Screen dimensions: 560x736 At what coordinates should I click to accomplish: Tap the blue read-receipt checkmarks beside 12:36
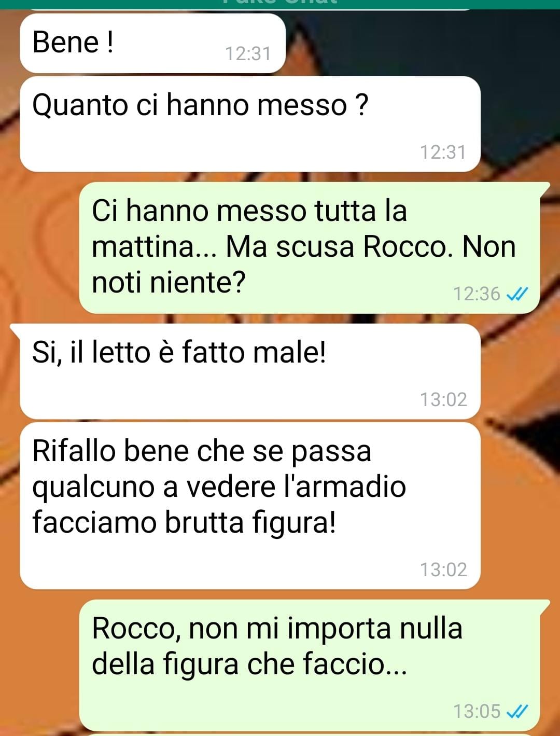pyautogui.click(x=517, y=295)
